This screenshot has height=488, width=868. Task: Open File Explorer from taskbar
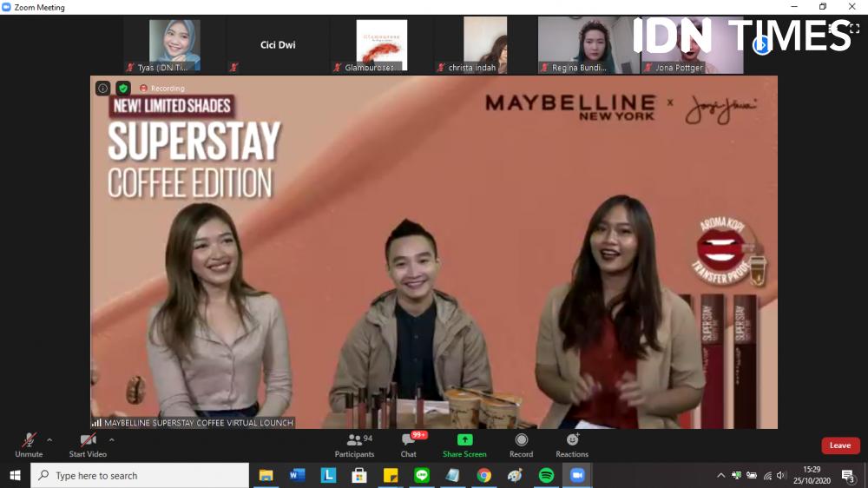click(x=266, y=475)
